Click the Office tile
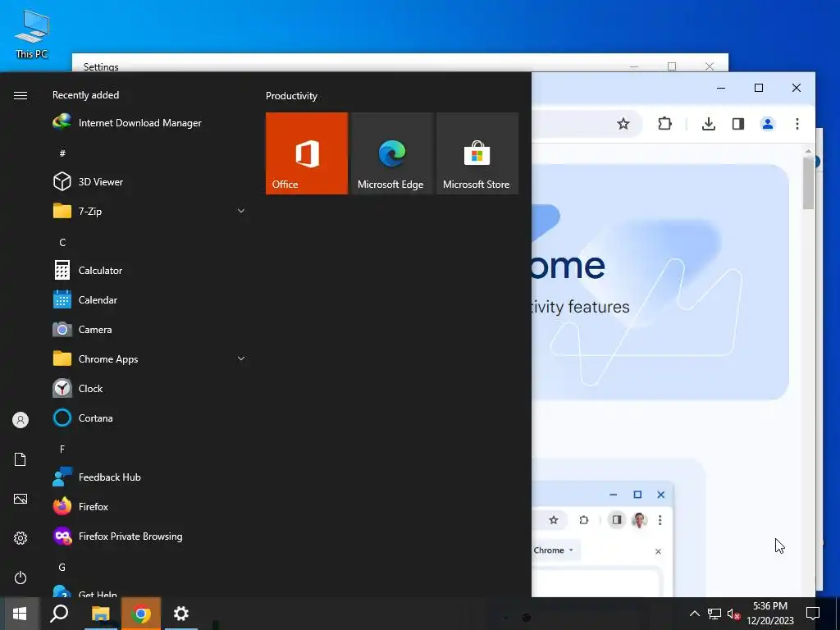 [x=307, y=153]
